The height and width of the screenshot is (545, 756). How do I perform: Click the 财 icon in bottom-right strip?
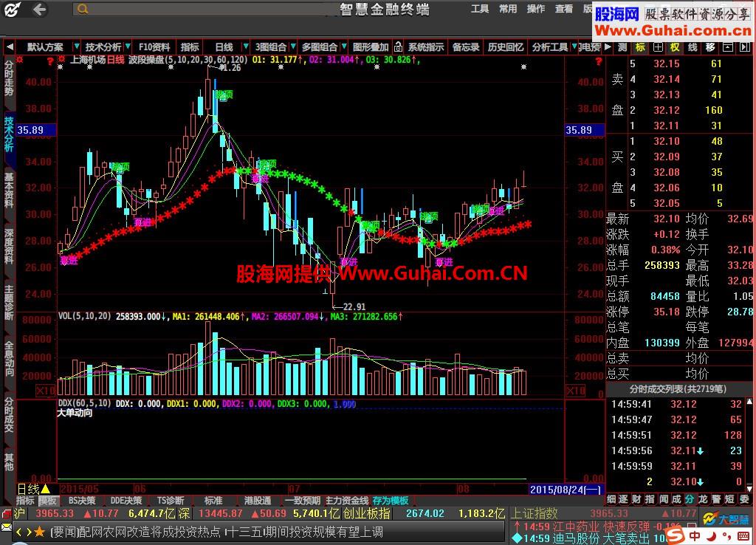(636, 499)
